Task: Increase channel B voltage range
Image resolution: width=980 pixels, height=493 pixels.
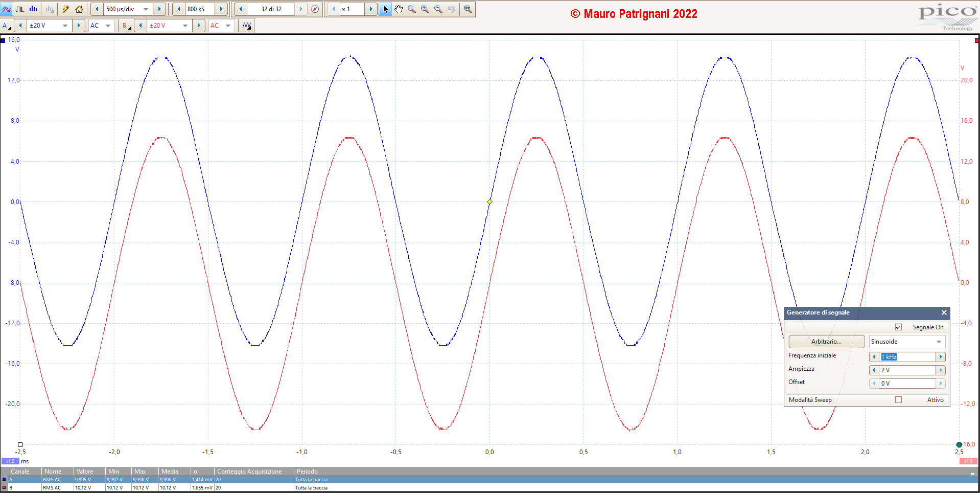Action: (x=199, y=26)
